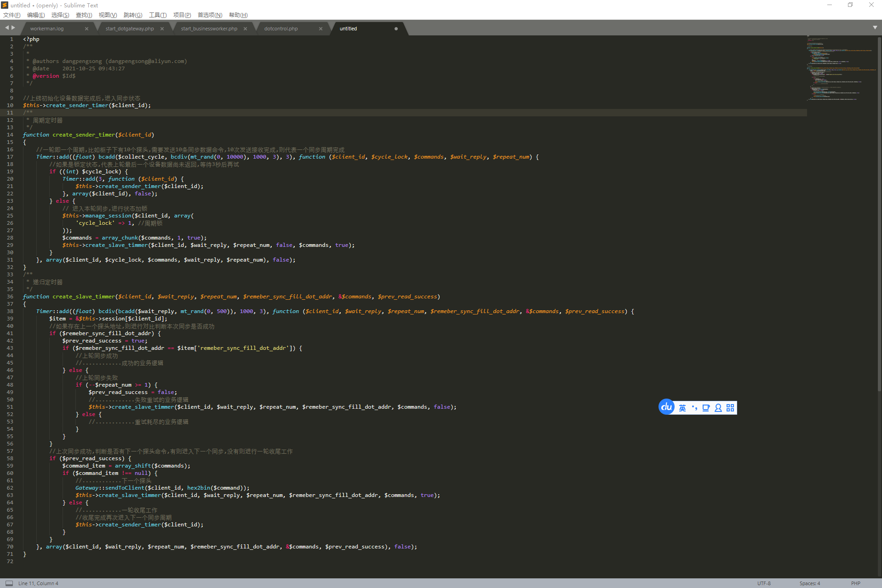The image size is (882, 588).
Task: Close the start_dotgateway.php tab
Action: click(x=162, y=29)
